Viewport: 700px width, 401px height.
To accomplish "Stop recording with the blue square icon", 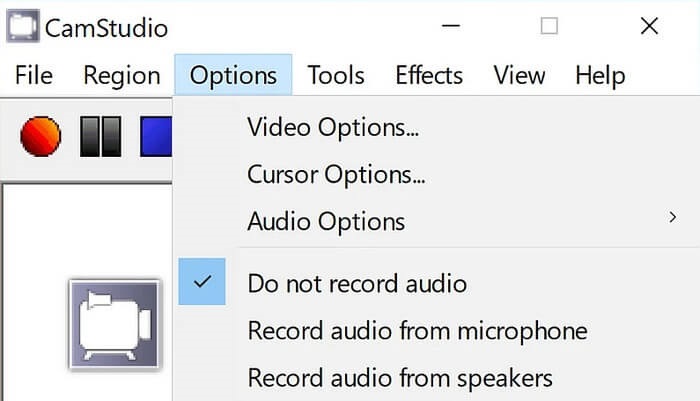I will 156,137.
